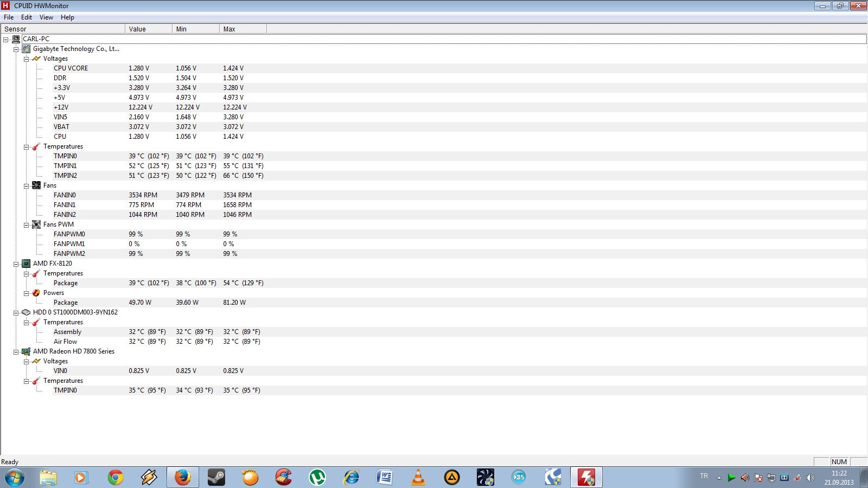Click the motherboard Voltages lightning icon
Screen dimensions: 868x488
coord(36,59)
